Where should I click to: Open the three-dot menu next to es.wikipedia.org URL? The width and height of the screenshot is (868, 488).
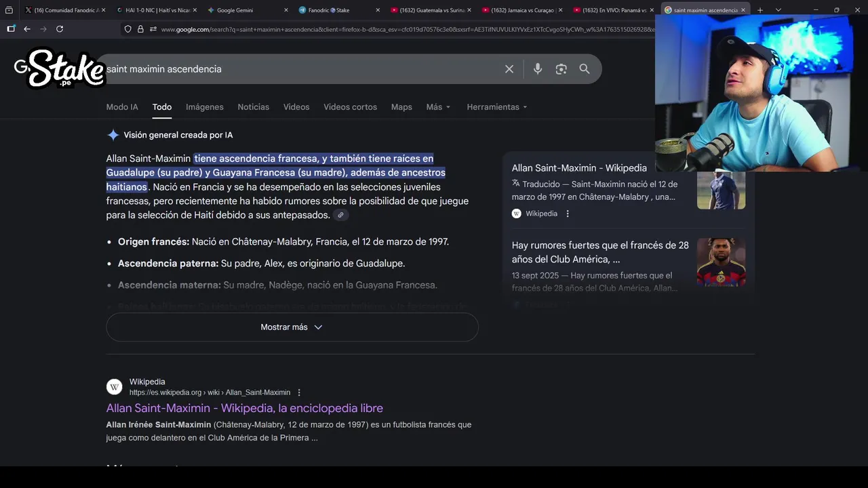click(x=299, y=392)
